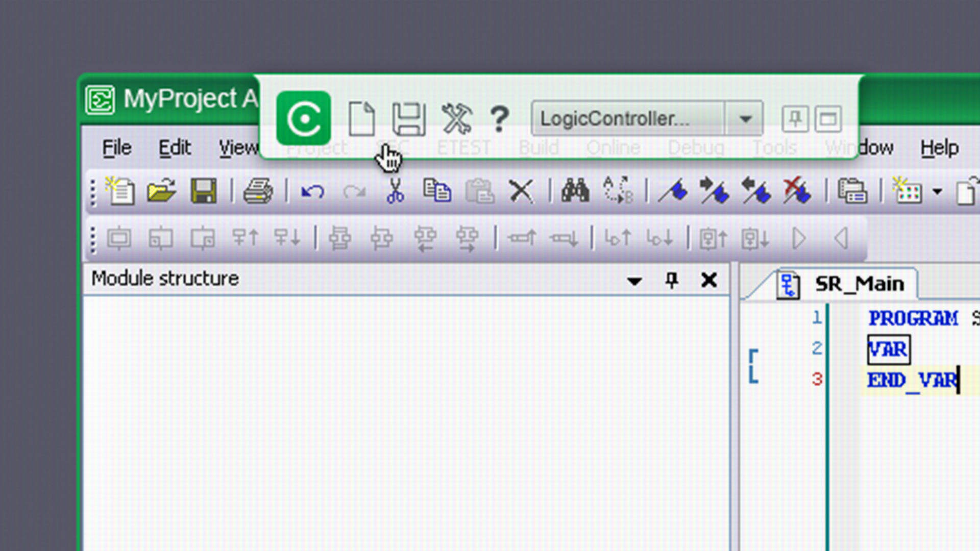Expand the Module structure panel dropdown arrow
Image resolution: width=980 pixels, height=551 pixels.
tap(634, 281)
